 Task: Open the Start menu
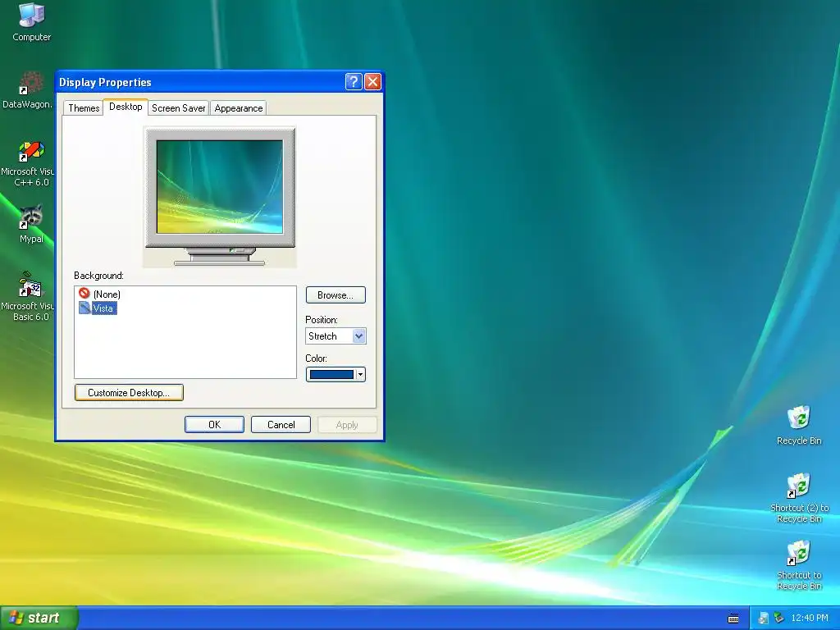click(x=39, y=618)
